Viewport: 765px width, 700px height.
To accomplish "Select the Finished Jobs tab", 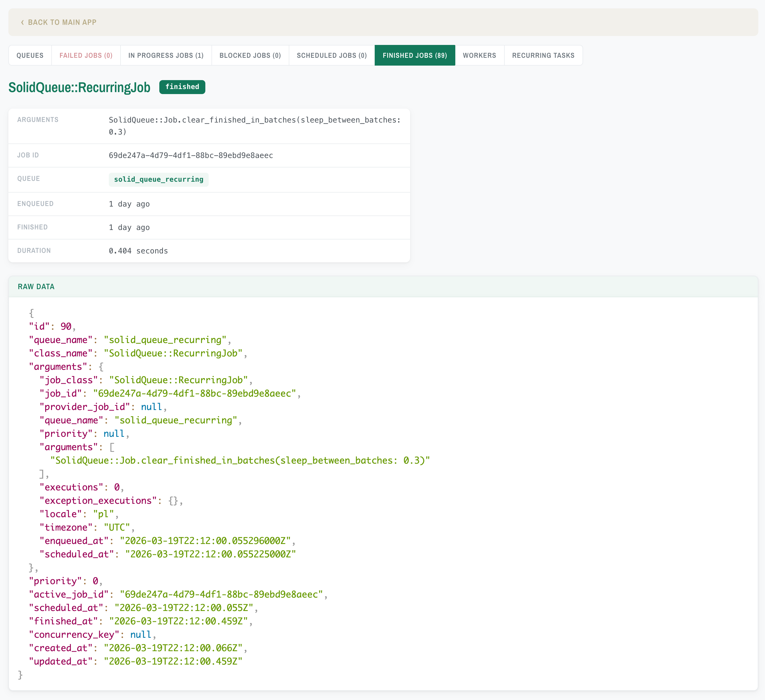I will click(x=414, y=55).
